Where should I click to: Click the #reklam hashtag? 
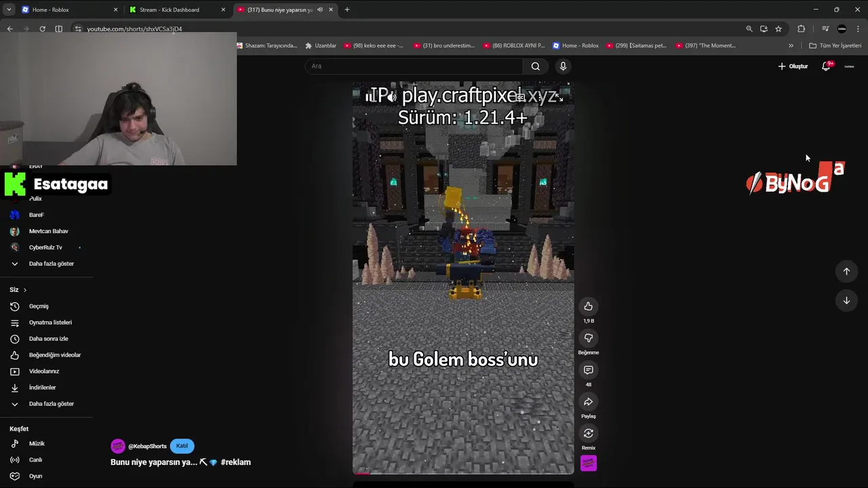(x=235, y=462)
